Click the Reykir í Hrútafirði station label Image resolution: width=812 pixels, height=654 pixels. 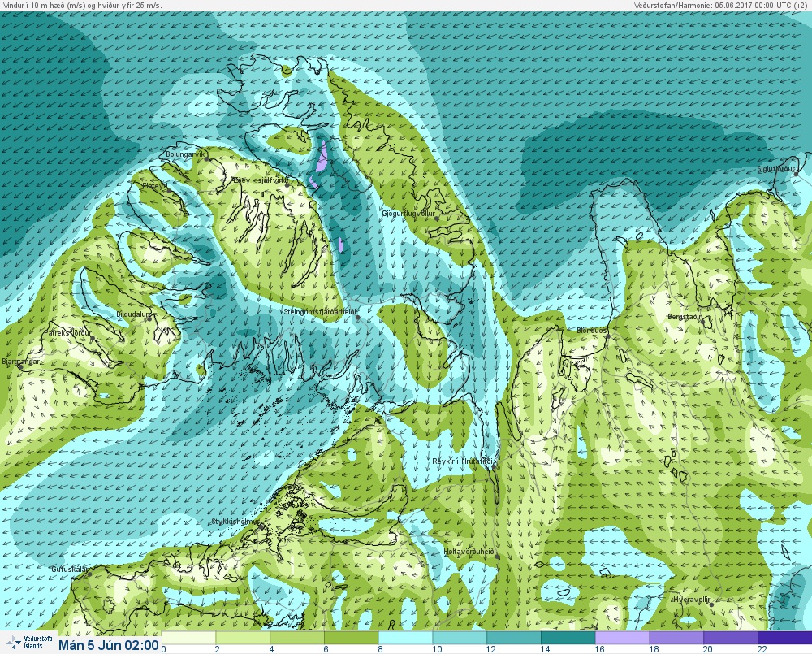coord(464,461)
